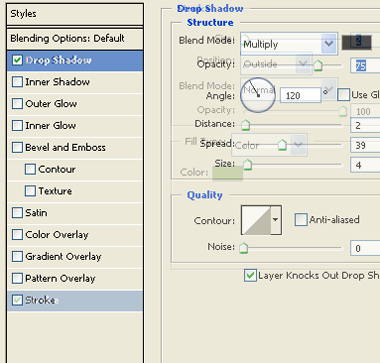Screen dimensions: 380x363
Task: Check the Inner Glow box
Action: point(17,126)
